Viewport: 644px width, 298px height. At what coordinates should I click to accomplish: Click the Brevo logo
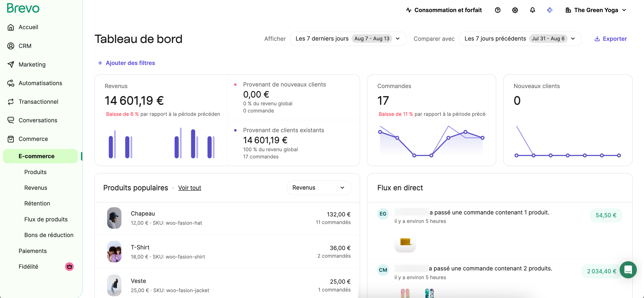tap(23, 8)
